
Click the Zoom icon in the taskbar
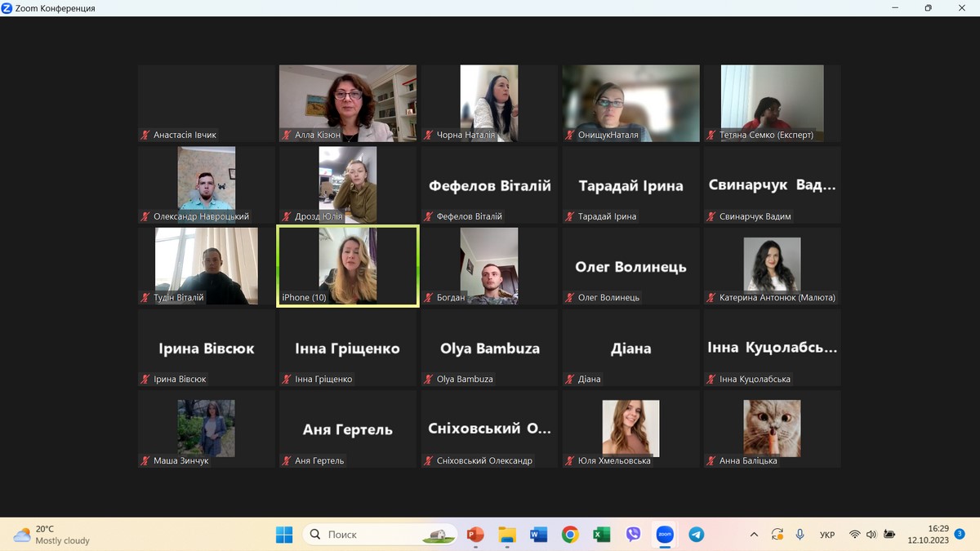tap(665, 535)
